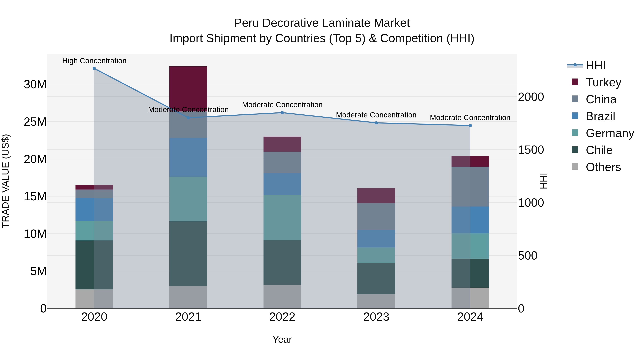Click the Turkey segment of the 2021 bar
Viewport: 644px width, 362px height.
click(x=188, y=89)
